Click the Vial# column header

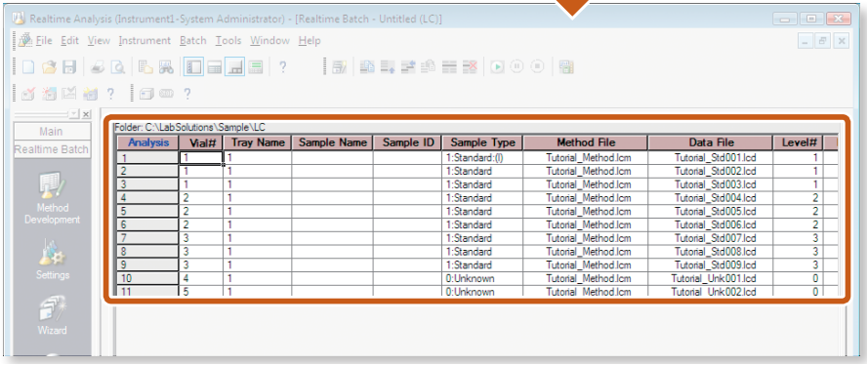click(x=201, y=142)
